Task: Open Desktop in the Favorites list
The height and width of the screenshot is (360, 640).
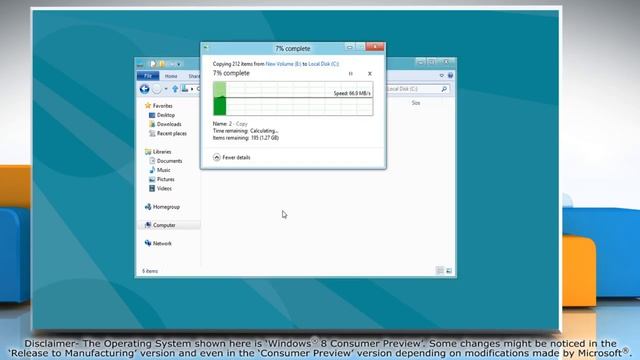Action: click(x=166, y=115)
